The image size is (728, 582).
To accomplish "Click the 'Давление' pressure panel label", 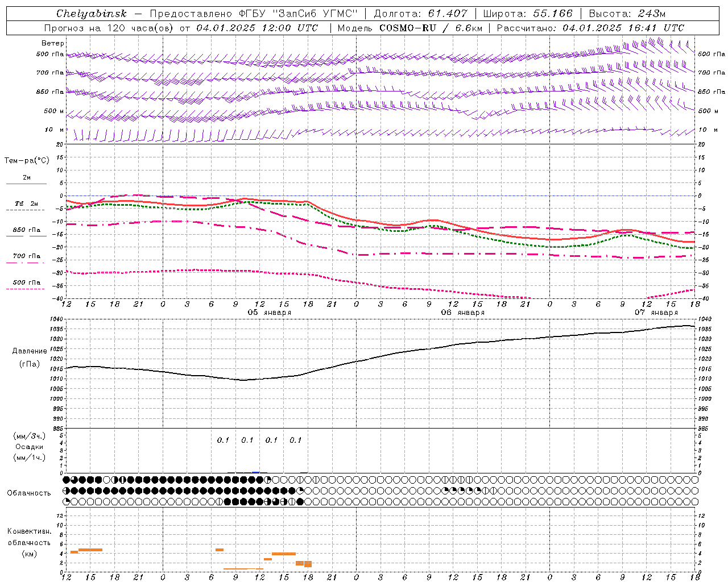I will coord(30,351).
